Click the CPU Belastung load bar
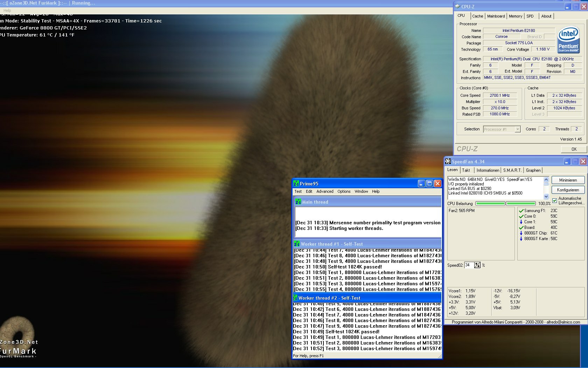 point(505,203)
